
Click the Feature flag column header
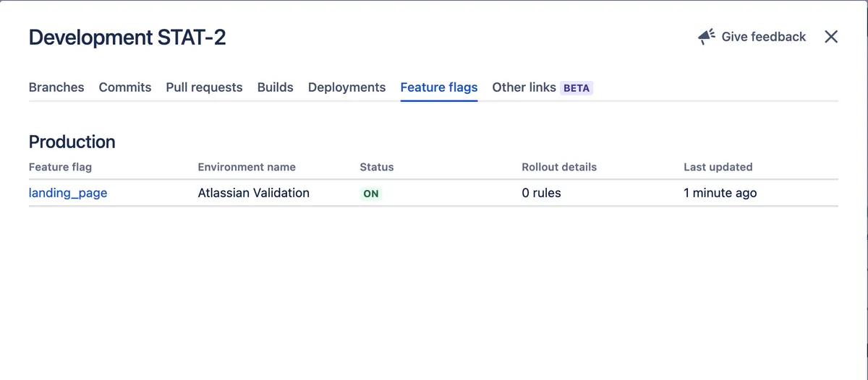pos(61,167)
